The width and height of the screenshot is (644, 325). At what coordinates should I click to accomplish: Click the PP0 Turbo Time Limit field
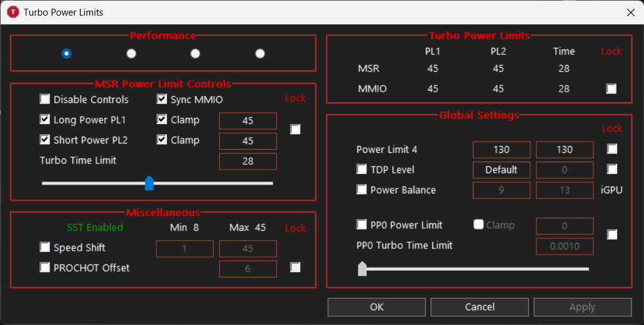point(565,246)
